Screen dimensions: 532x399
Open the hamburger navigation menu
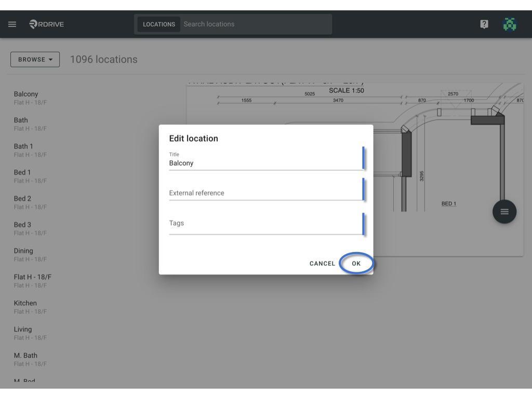(12, 24)
